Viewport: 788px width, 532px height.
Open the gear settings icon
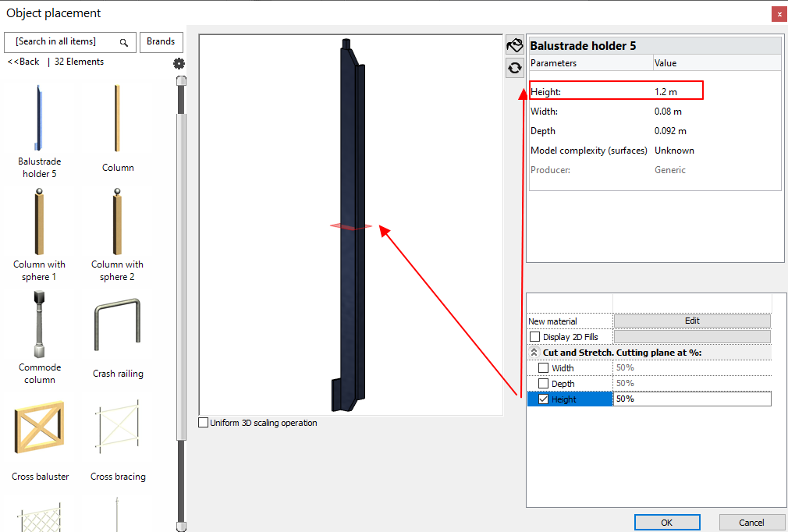tap(179, 63)
